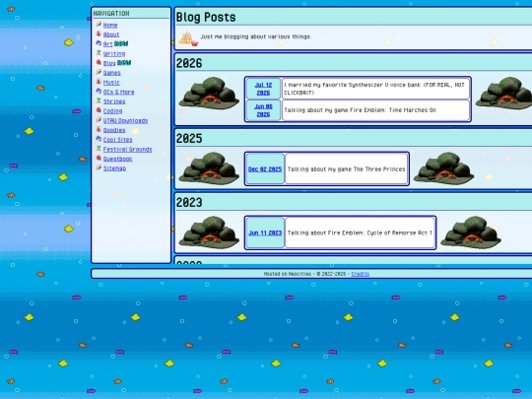Click the blue wave icon beside Cool Sites
Viewport: 532px width, 399px height.
[99, 139]
